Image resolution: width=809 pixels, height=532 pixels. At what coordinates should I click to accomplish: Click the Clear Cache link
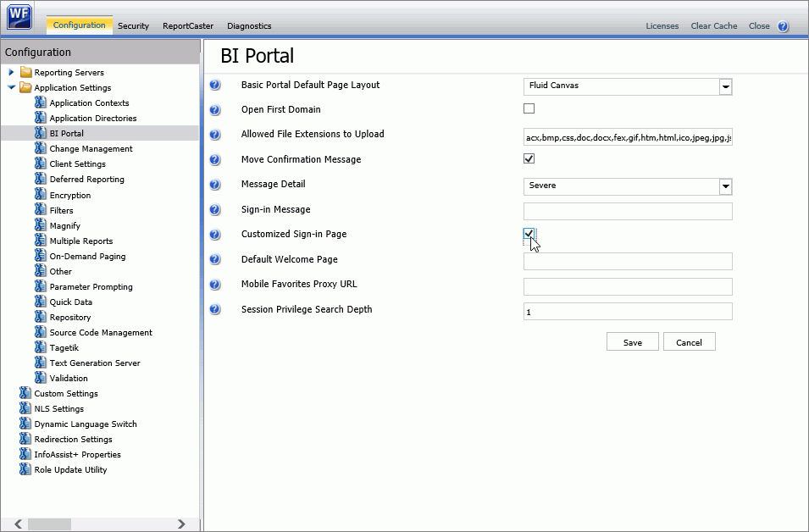(x=713, y=25)
